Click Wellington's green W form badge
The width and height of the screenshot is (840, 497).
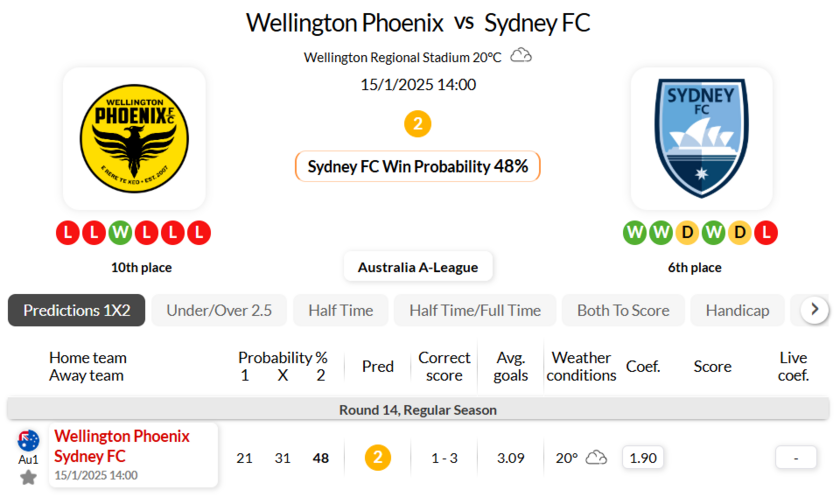(120, 233)
